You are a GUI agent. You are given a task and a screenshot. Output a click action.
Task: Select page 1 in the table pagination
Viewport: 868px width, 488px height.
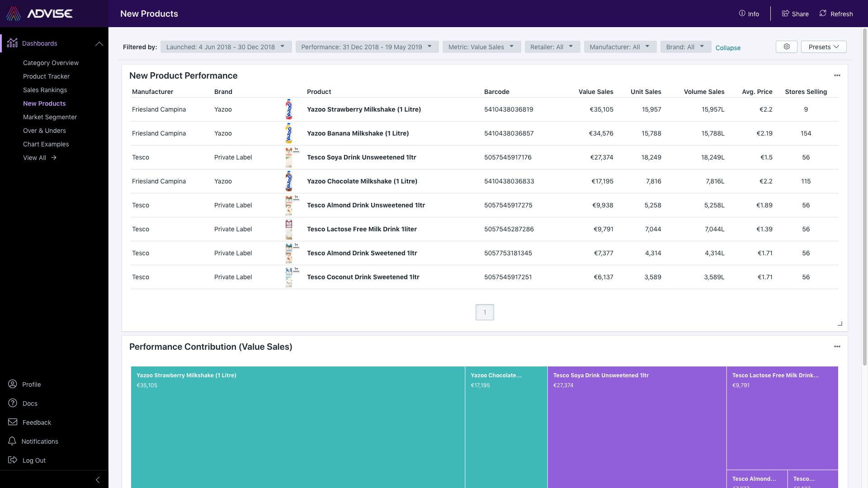[x=485, y=312]
